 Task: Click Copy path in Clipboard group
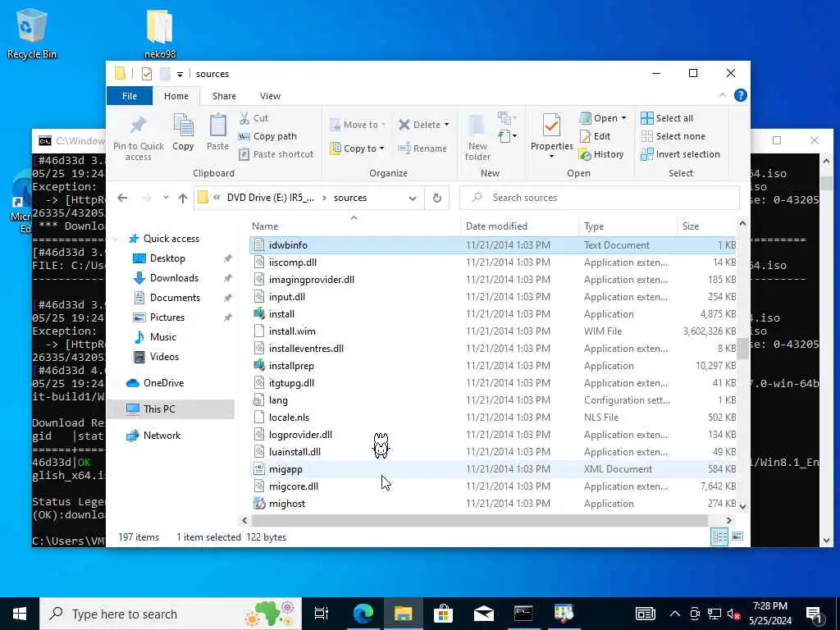tap(267, 136)
